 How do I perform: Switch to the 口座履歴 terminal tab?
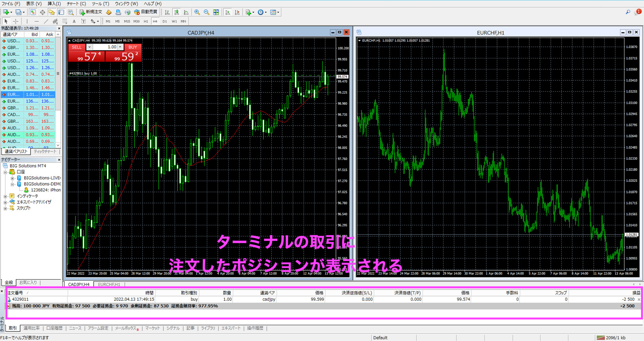tap(54, 328)
